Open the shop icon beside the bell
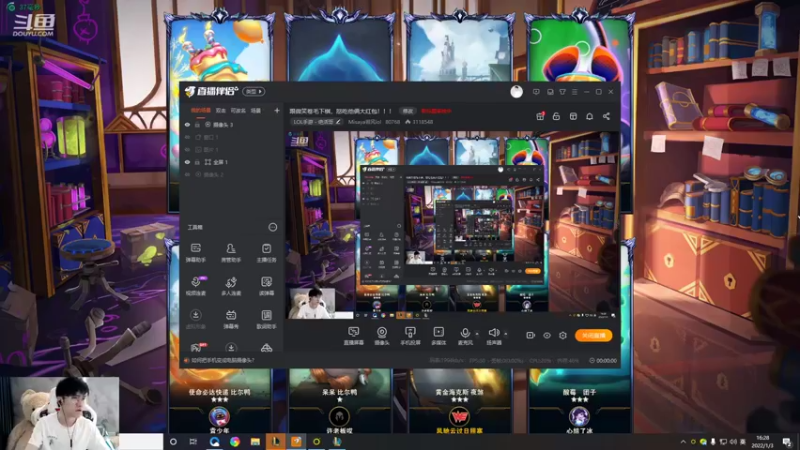800x450 pixels. coord(573,116)
